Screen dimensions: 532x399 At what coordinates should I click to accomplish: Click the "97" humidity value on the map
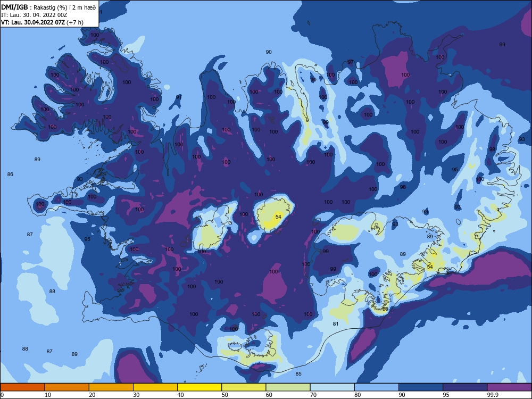tap(351, 62)
